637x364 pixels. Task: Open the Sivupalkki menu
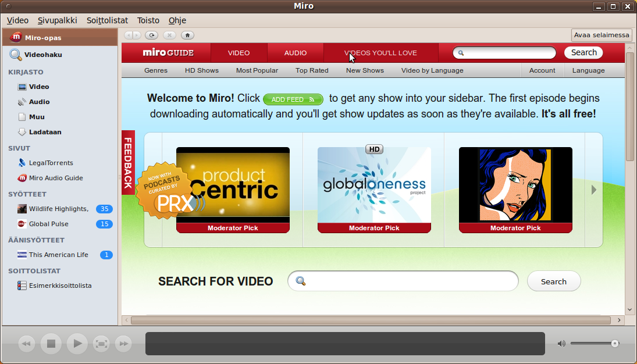click(x=58, y=20)
